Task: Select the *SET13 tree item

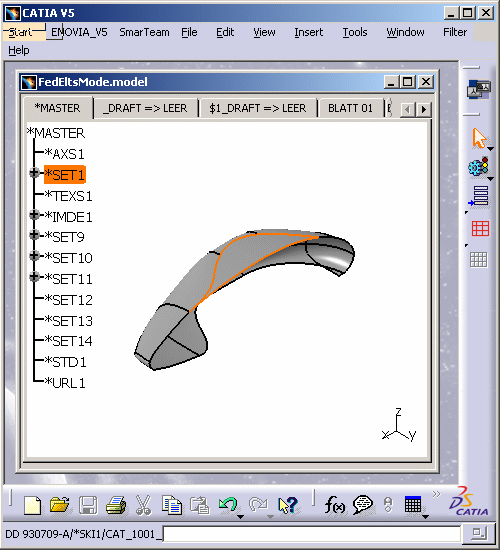Action: pos(68,321)
